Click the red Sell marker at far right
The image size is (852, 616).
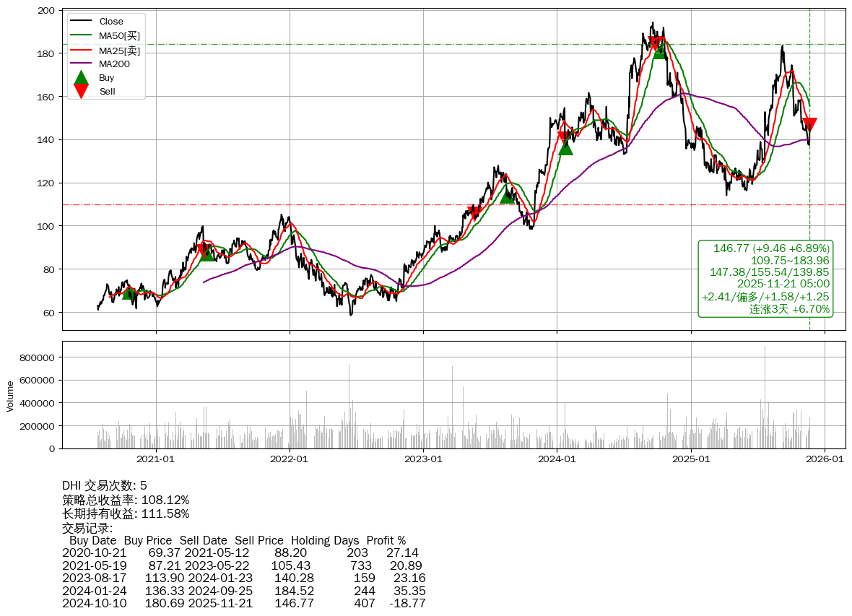point(809,125)
